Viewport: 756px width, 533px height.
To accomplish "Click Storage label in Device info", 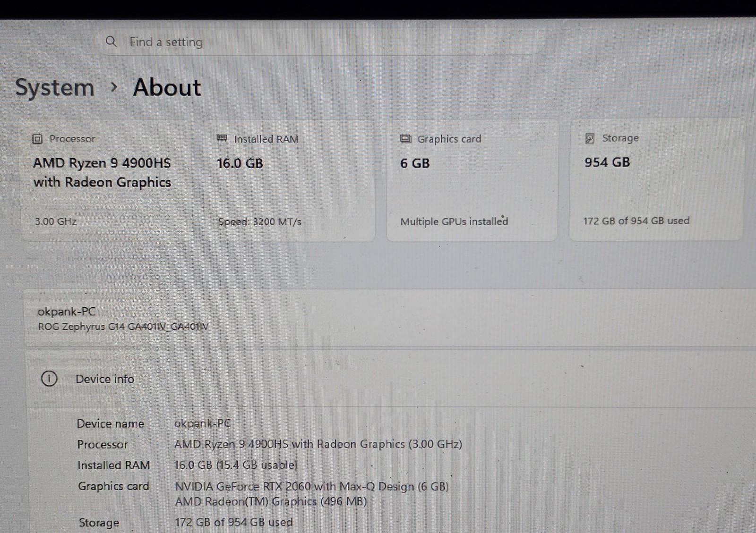I will tap(99, 523).
